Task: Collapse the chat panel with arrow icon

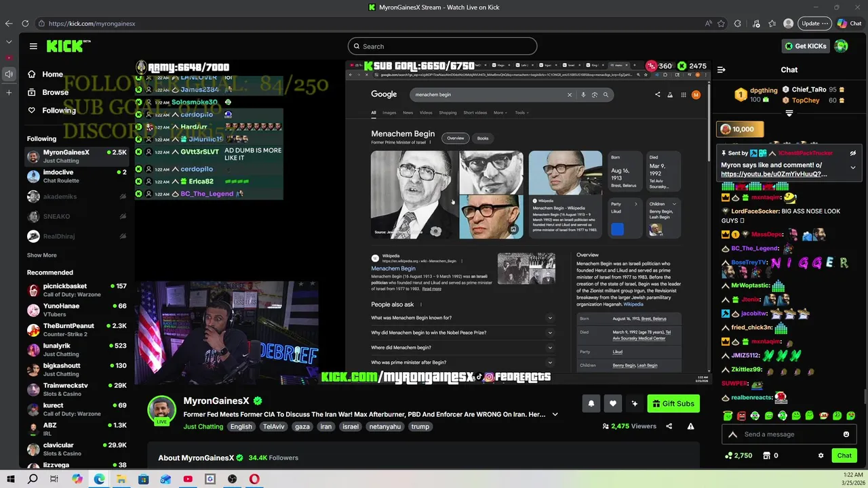Action: click(x=721, y=70)
